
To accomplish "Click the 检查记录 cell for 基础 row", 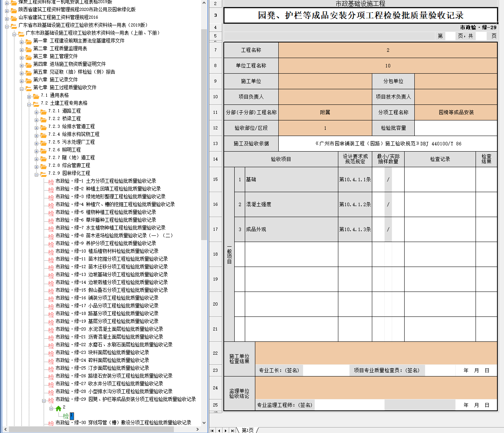I will tap(440, 179).
